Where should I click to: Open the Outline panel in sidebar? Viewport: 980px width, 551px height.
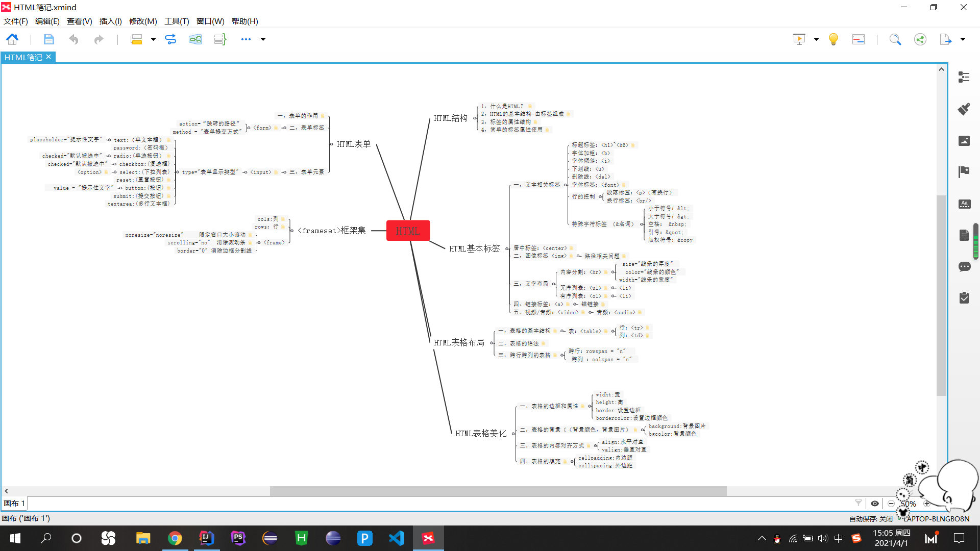pyautogui.click(x=964, y=77)
